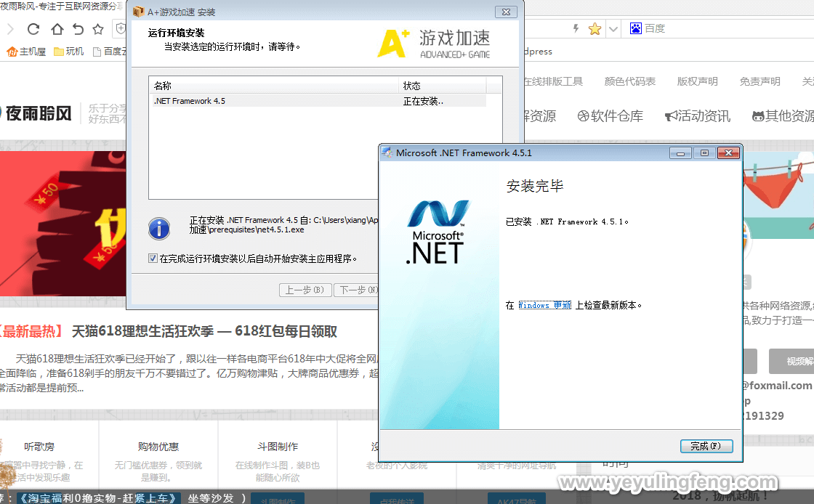Open 免责声明 in the top navigation
Viewport: 814px width, 504px height.
point(759,81)
